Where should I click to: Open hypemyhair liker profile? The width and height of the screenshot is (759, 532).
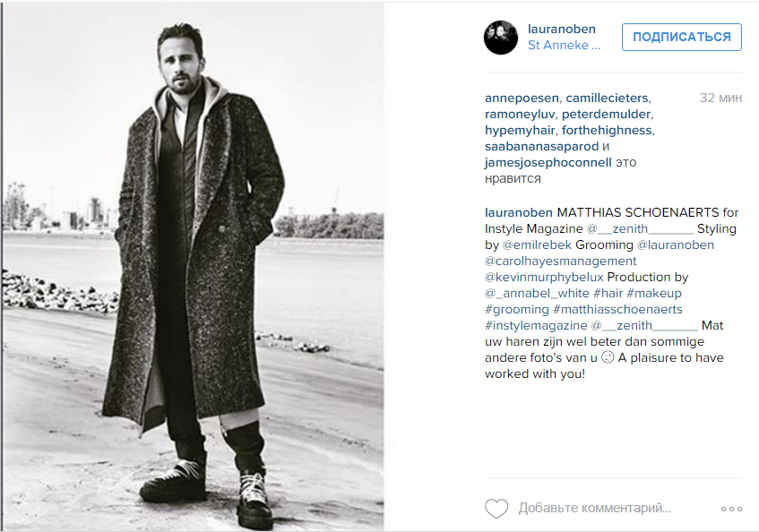(x=520, y=131)
